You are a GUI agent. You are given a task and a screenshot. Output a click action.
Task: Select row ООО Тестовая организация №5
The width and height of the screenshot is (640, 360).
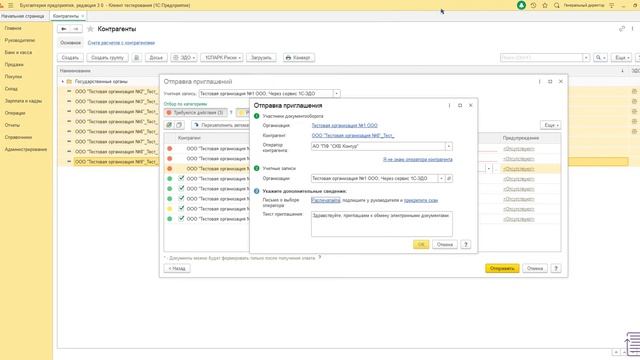(x=116, y=122)
